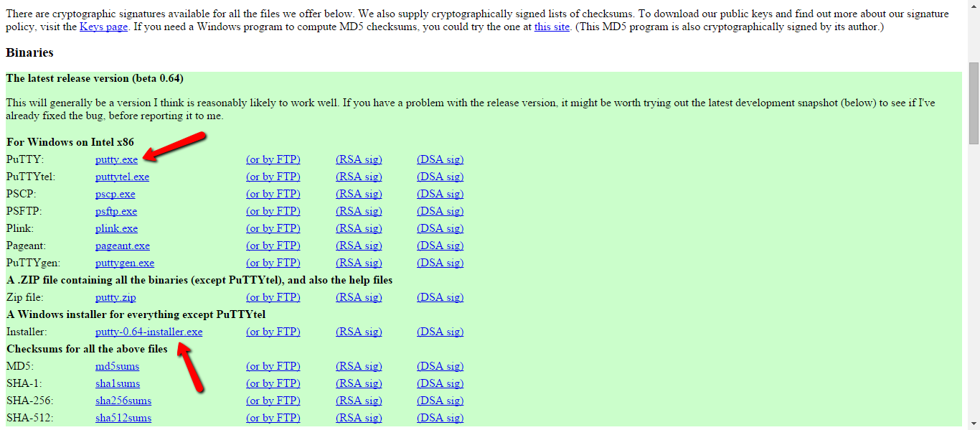
Task: Download pscp.exe from the binaries list
Action: click(115, 194)
